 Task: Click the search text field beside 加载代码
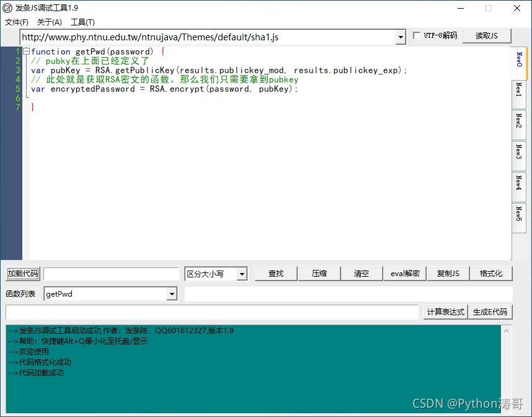[111, 274]
